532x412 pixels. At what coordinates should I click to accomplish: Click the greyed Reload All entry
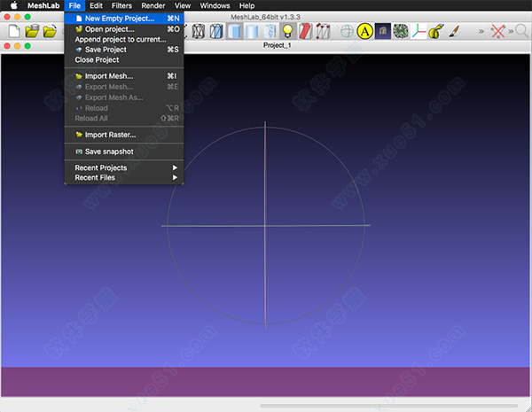pos(124,119)
